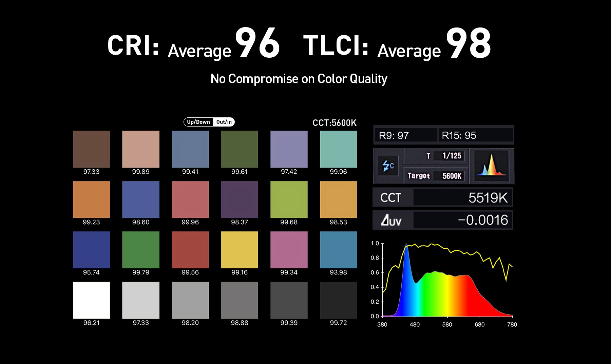This screenshot has height=364, width=611.
Task: Click the CRI Average 96 heading
Action: 194,44
